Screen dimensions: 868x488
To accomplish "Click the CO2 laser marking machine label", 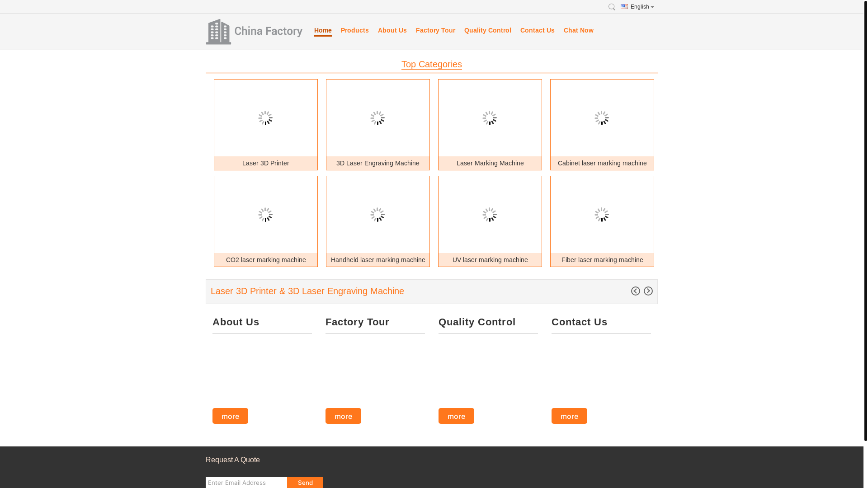I will [x=266, y=260].
